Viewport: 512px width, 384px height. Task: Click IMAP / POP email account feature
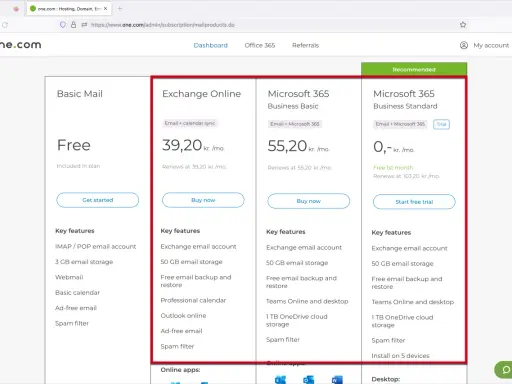pos(96,246)
